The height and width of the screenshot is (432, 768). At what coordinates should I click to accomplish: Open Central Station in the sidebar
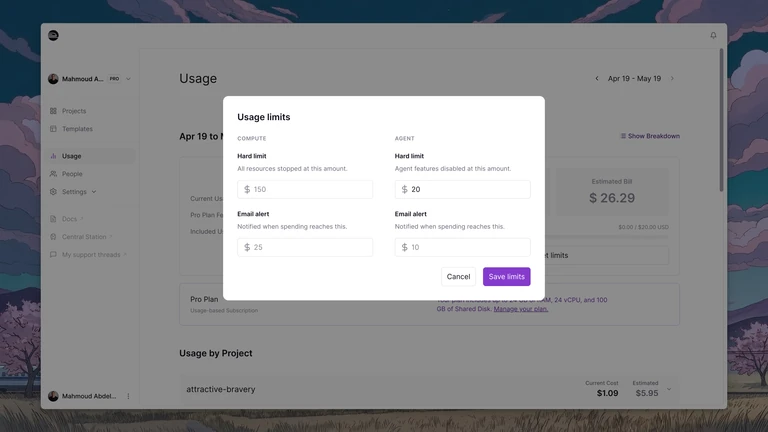[84, 237]
